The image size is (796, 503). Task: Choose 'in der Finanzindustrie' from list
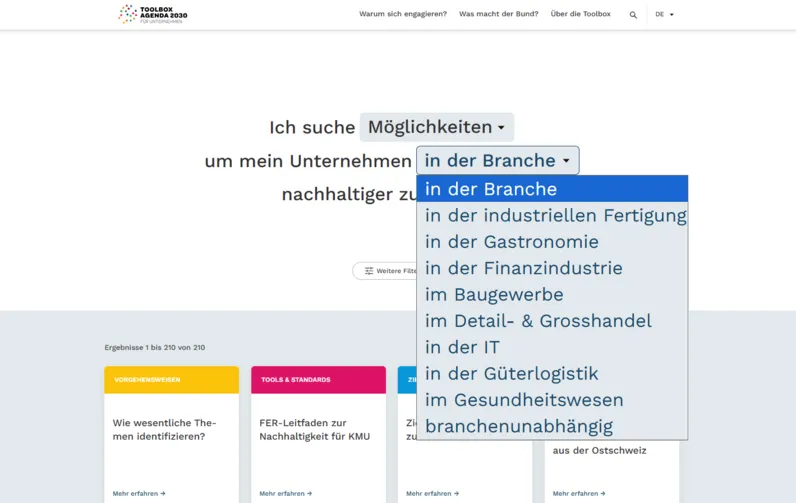pos(523,268)
